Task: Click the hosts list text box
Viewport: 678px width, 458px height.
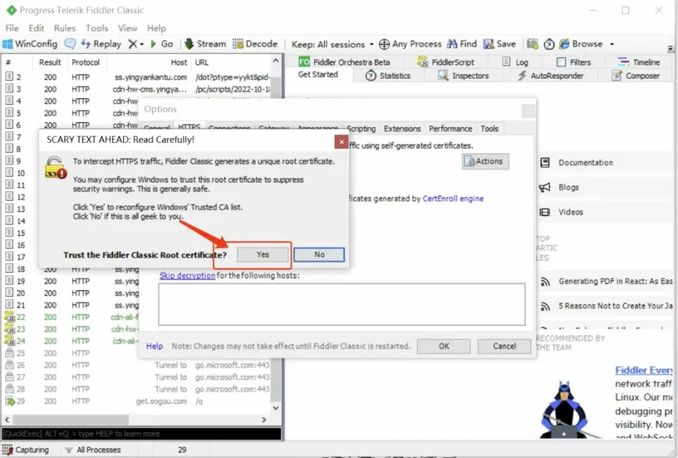Action: (x=340, y=303)
